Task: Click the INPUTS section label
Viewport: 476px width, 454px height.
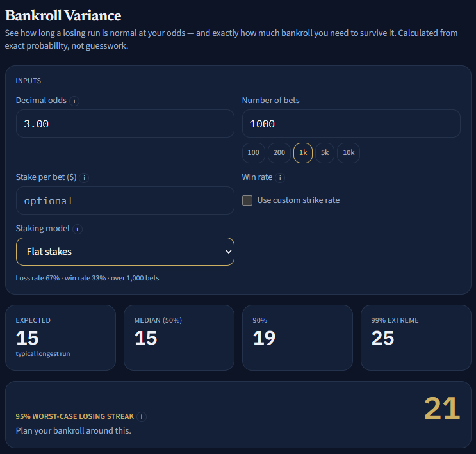Action: [28, 81]
